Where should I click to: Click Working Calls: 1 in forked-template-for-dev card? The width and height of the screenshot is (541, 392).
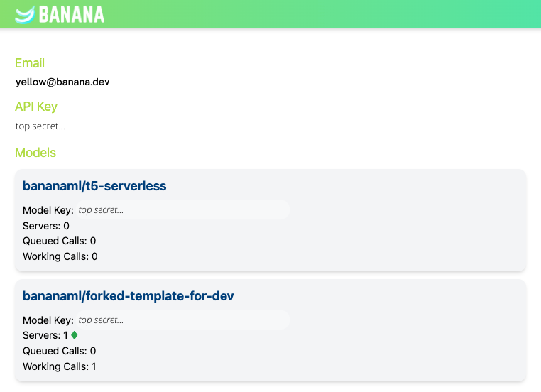click(60, 366)
